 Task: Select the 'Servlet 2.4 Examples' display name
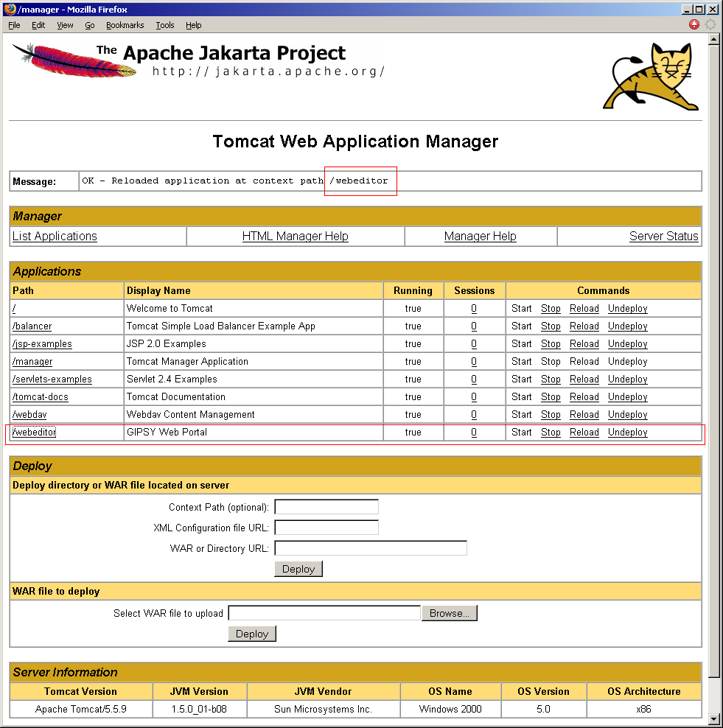click(172, 379)
